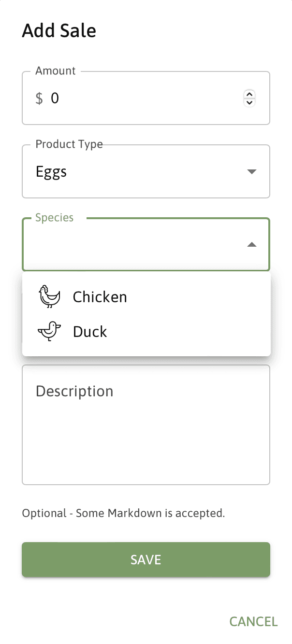Cancel adding the sale
This screenshot has width=292, height=644.
click(253, 621)
